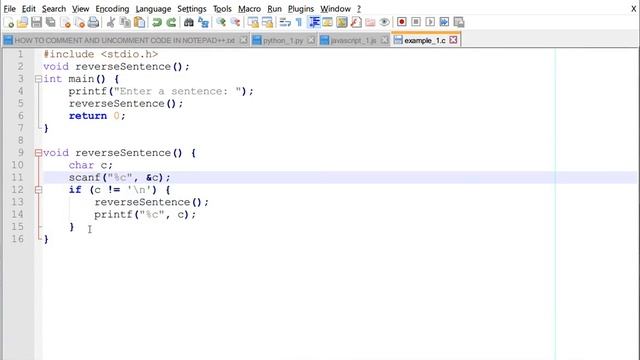Image resolution: width=640 pixels, height=360 pixels.
Task: Close the python_1.py tab
Action: pos(311,40)
